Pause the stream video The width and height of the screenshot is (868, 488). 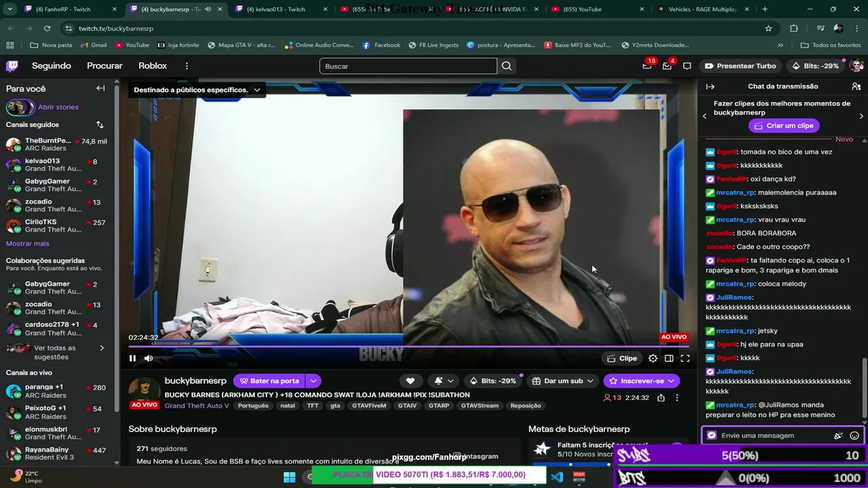(x=132, y=359)
